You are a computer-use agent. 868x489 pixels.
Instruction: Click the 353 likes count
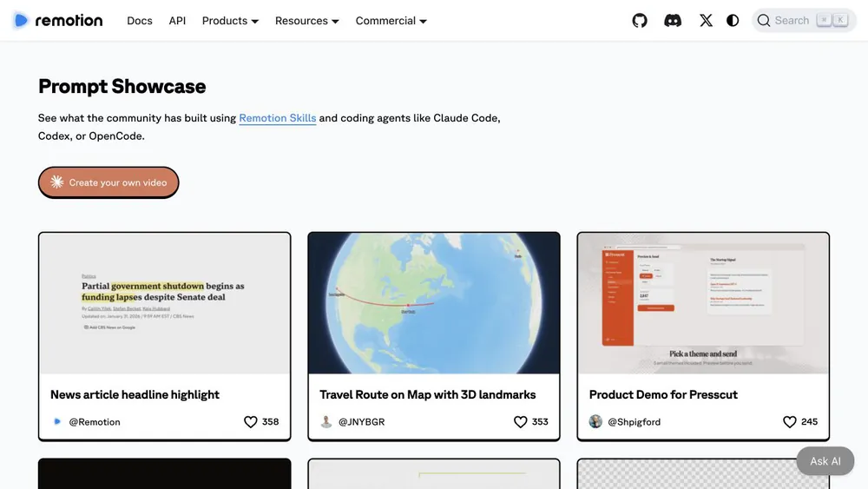pyautogui.click(x=540, y=422)
